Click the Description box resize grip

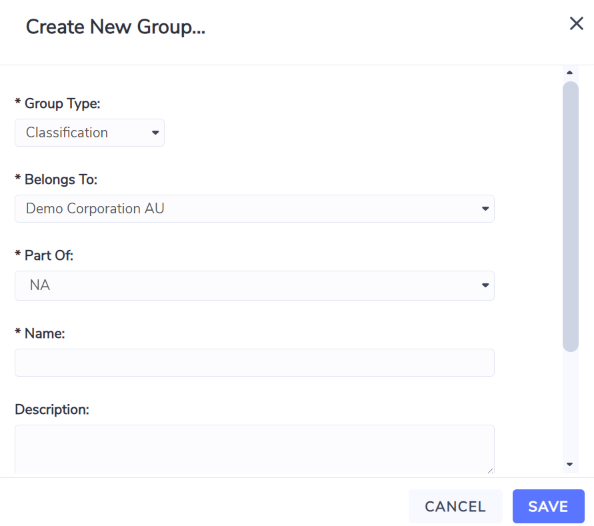490,471
